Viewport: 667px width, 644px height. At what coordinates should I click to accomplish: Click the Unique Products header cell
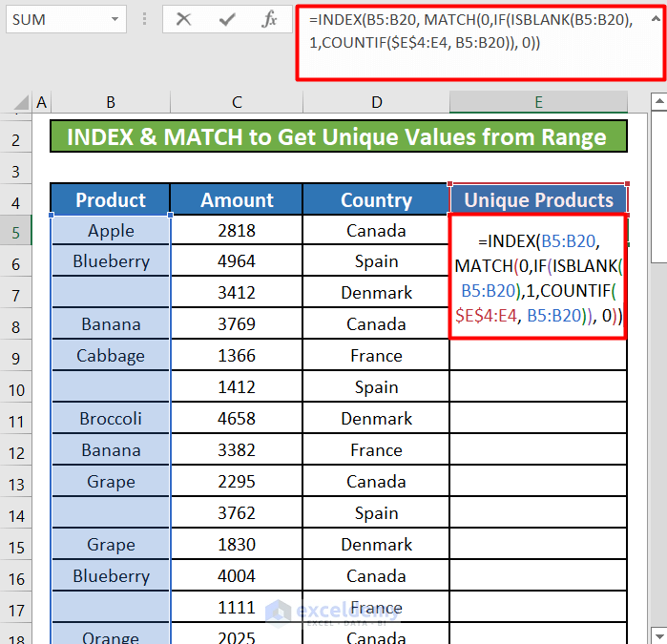pos(538,200)
